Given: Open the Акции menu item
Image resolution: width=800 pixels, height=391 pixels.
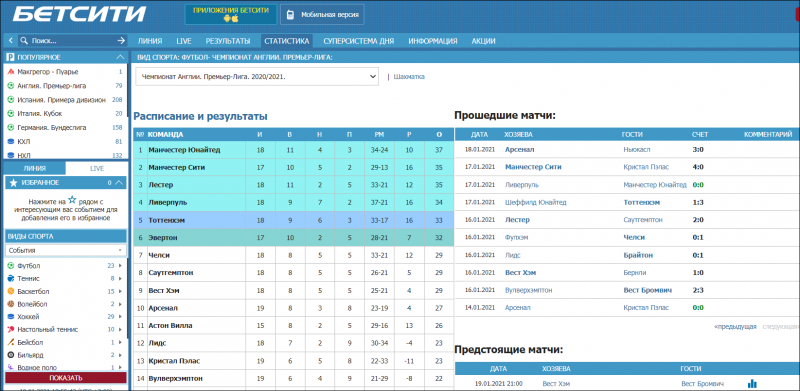Looking at the screenshot, I should (483, 41).
